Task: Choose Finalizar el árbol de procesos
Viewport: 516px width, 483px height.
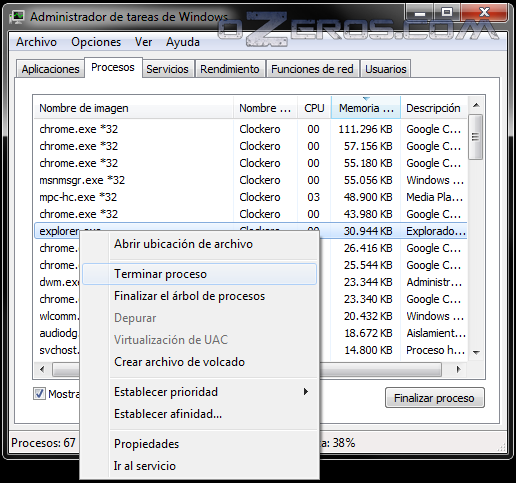Action: (x=199, y=296)
